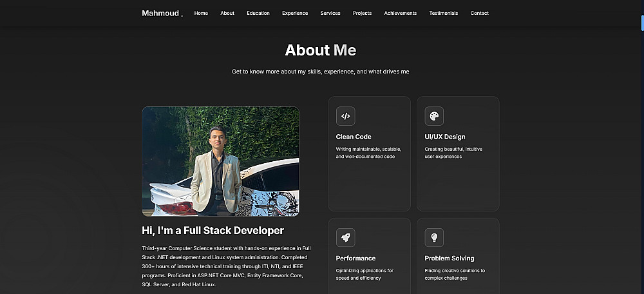Jump to the Projects section
The image size is (644, 294).
[362, 13]
